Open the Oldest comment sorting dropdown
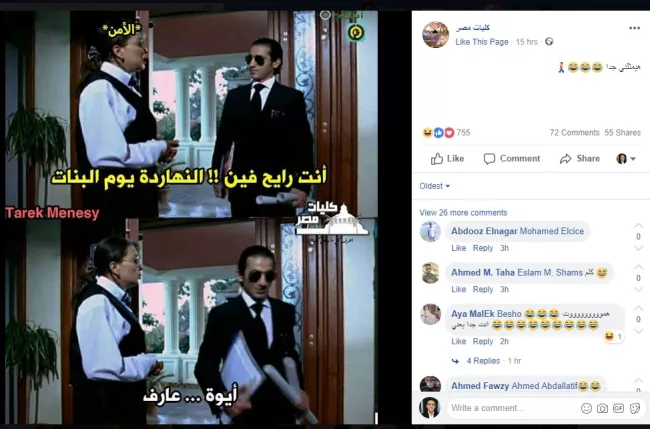This screenshot has width=650, height=429. pos(434,186)
